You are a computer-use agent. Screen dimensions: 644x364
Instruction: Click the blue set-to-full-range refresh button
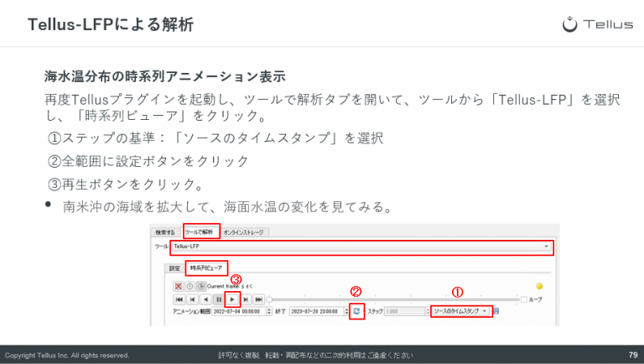[356, 311]
